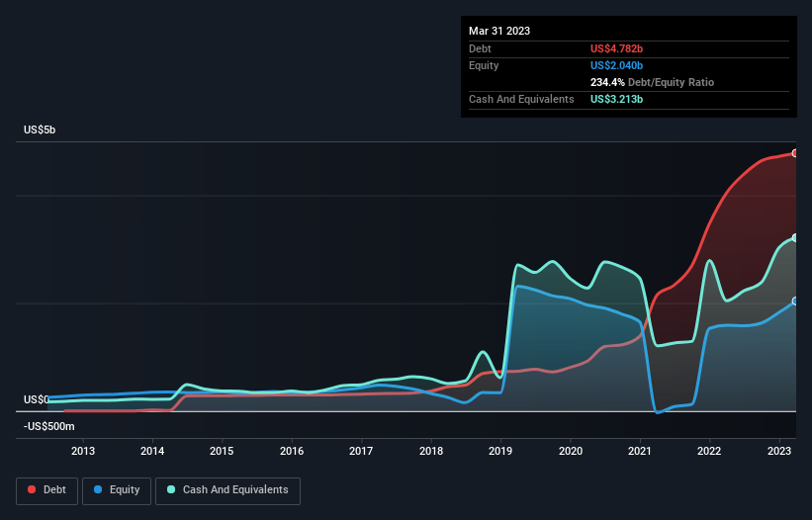Toggle the Equity legend button
Viewport: 812px width, 520px height.
click(x=117, y=490)
